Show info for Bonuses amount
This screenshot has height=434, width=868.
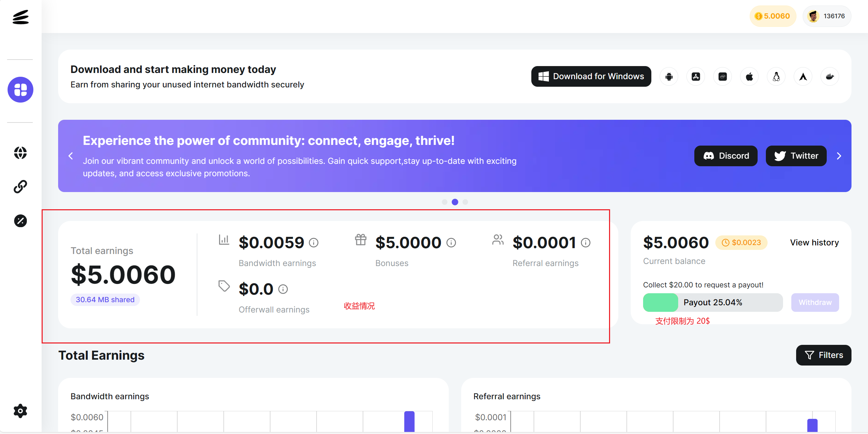point(451,243)
